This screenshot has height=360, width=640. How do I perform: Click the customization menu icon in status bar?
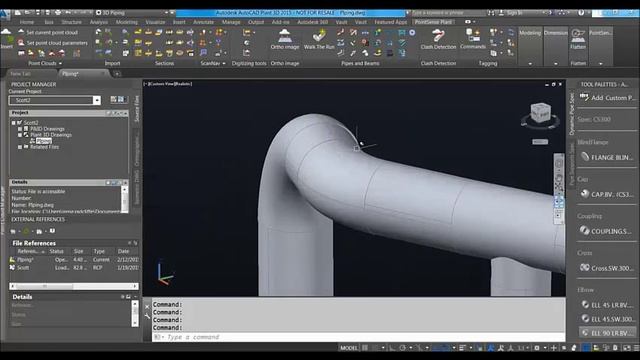point(636,348)
